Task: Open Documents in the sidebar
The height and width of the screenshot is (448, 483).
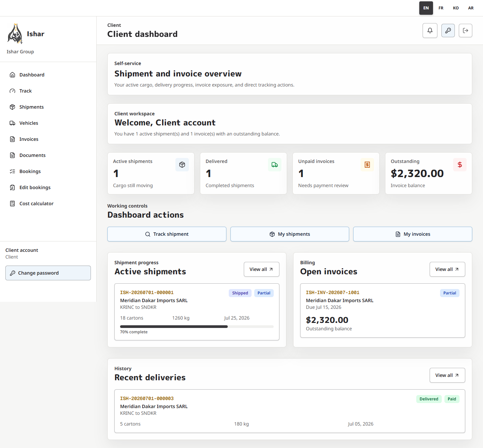Action: 48,155
